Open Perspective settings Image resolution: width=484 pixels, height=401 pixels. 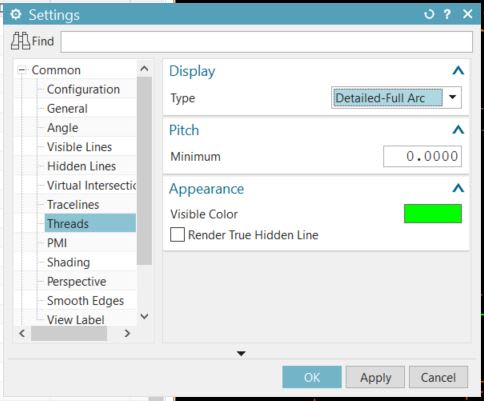pos(77,282)
